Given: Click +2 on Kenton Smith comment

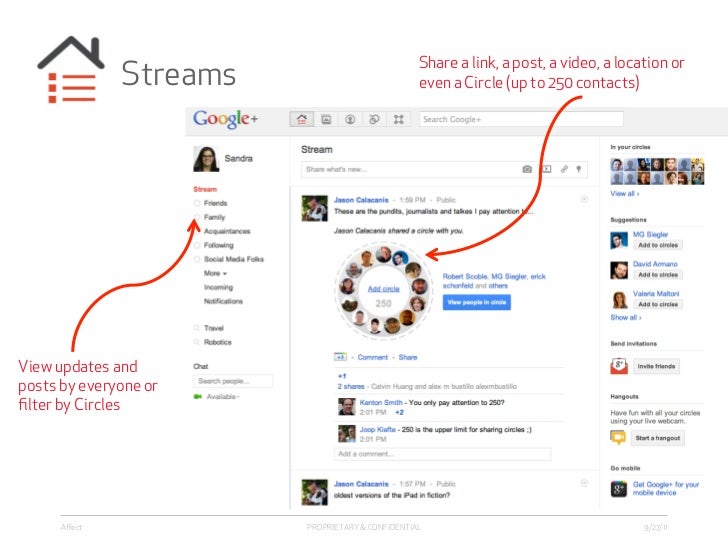Looking at the screenshot, I should 399,412.
